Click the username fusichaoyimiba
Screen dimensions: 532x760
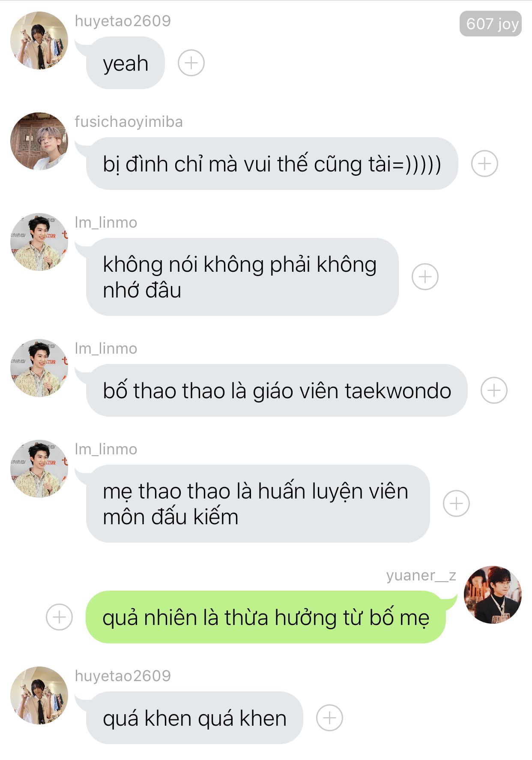(x=129, y=122)
